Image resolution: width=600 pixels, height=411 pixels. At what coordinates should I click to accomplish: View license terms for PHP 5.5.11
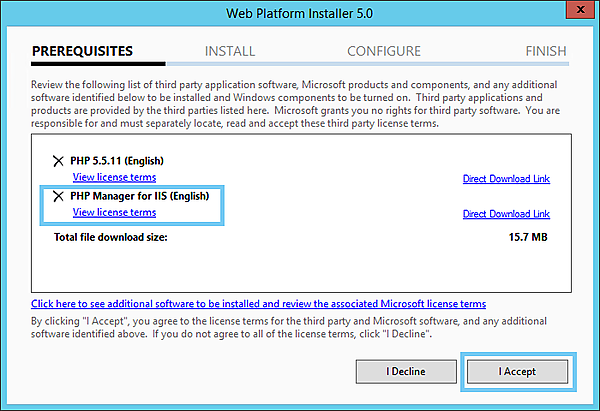coord(114,178)
